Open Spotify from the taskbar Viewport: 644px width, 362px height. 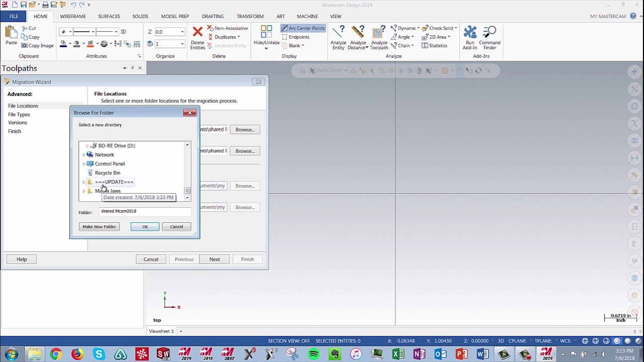coord(313,354)
